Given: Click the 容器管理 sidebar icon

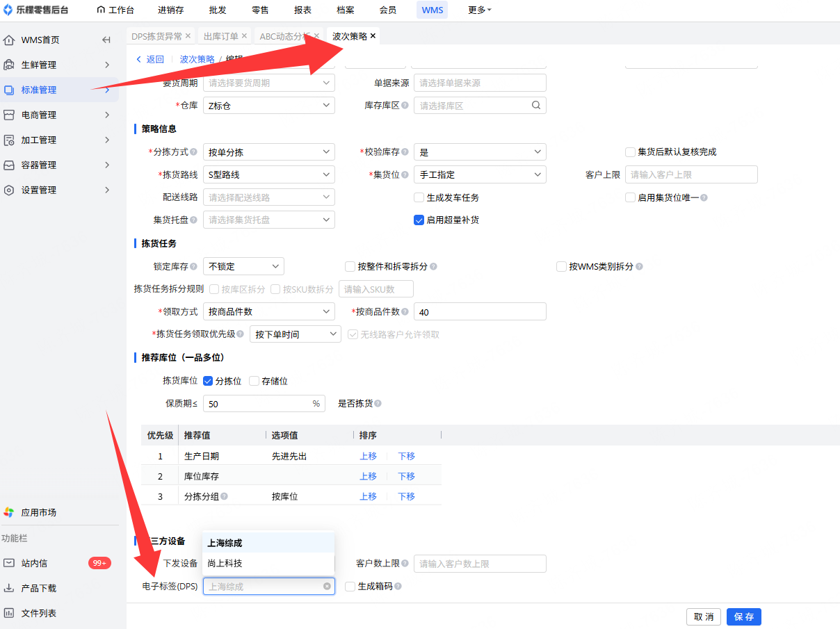Looking at the screenshot, I should [9, 165].
